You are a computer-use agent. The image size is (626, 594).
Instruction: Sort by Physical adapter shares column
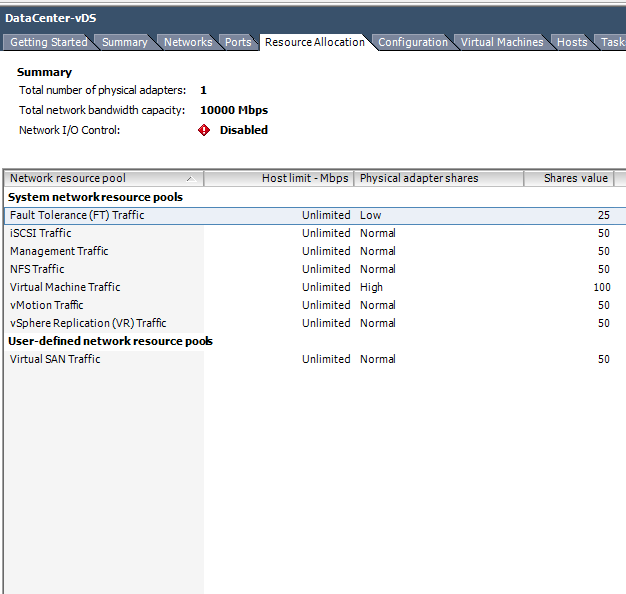click(x=439, y=178)
